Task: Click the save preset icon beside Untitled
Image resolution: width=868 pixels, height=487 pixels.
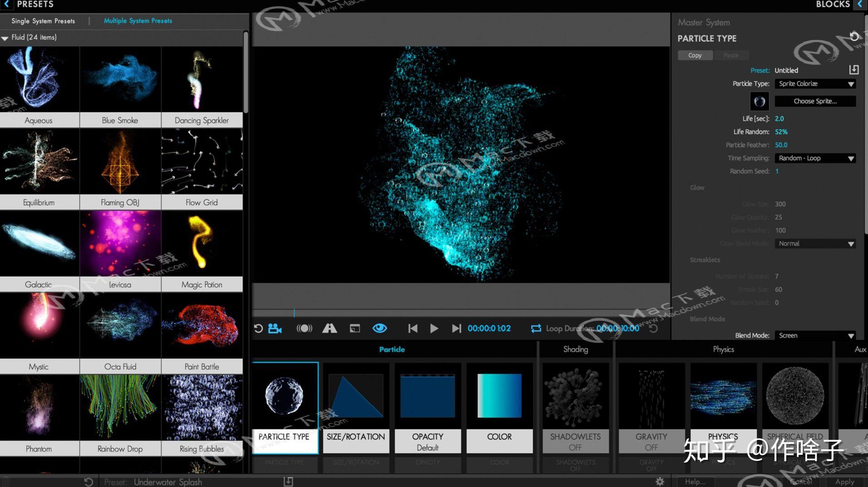Action: pyautogui.click(x=855, y=70)
